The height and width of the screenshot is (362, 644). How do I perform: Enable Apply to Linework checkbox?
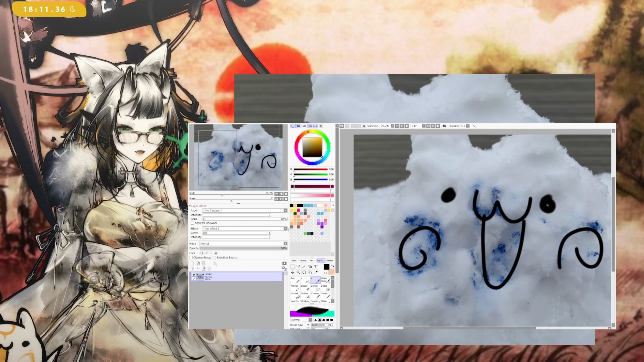point(192,223)
